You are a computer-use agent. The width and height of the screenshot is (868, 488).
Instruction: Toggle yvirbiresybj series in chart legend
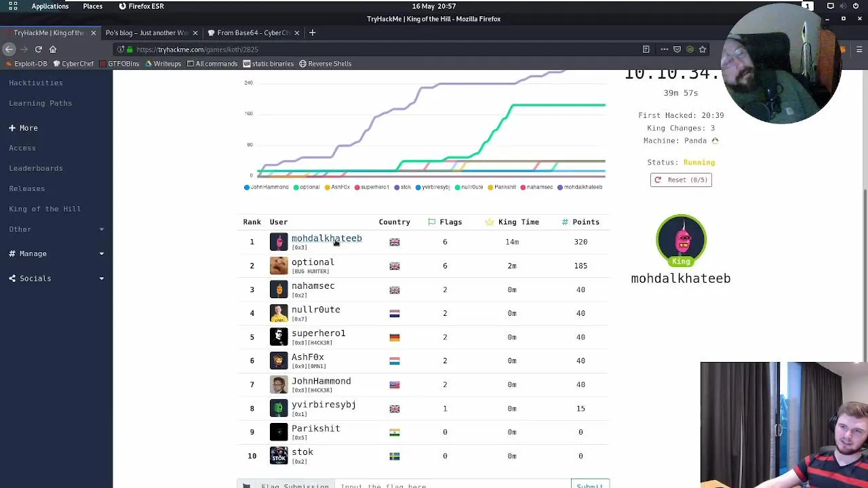point(433,187)
